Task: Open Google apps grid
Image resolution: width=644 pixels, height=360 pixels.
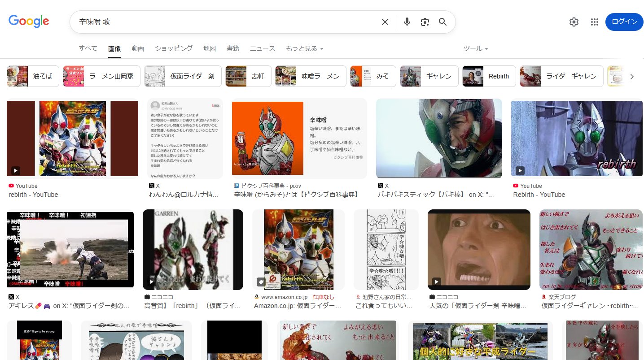Action: point(595,22)
